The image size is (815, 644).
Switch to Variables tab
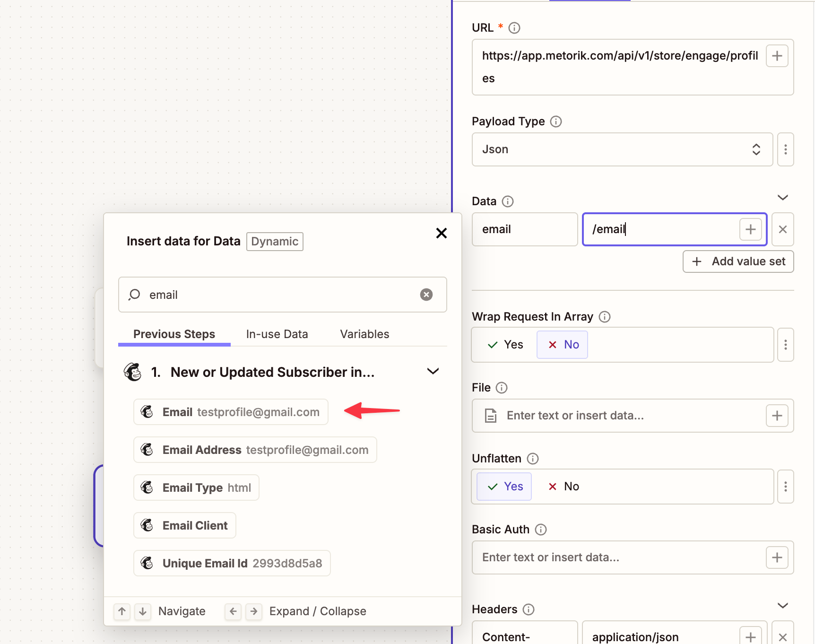click(364, 334)
